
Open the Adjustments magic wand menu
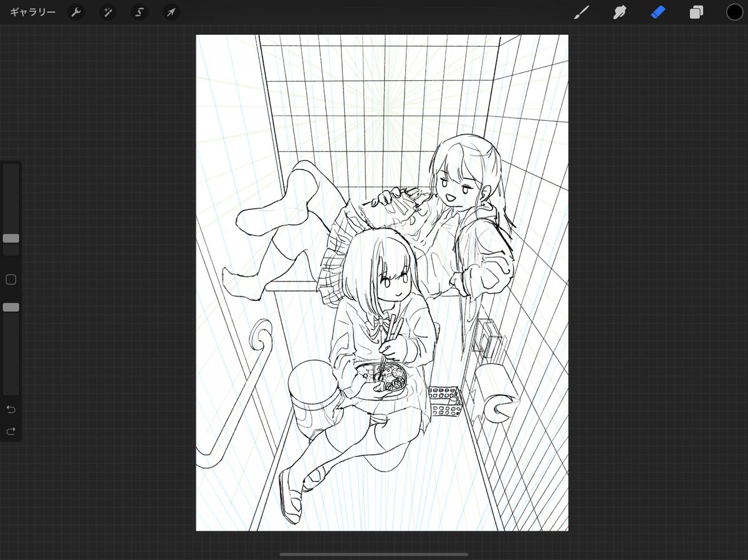pos(108,12)
